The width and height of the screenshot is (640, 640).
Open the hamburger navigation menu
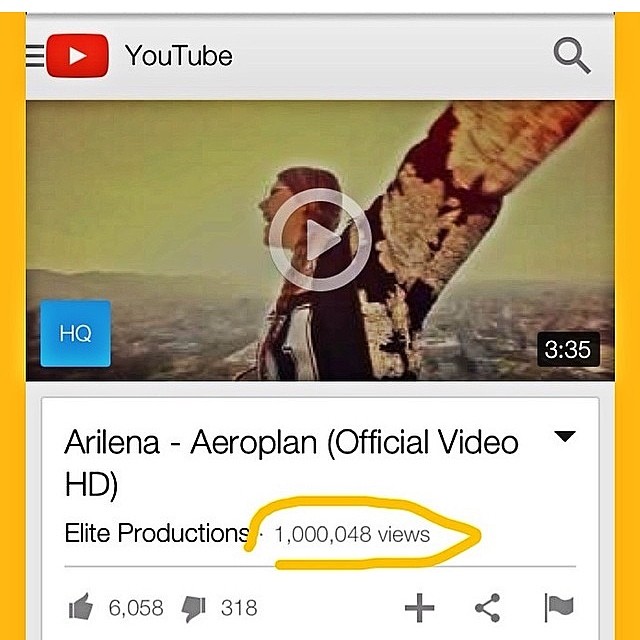35,56
